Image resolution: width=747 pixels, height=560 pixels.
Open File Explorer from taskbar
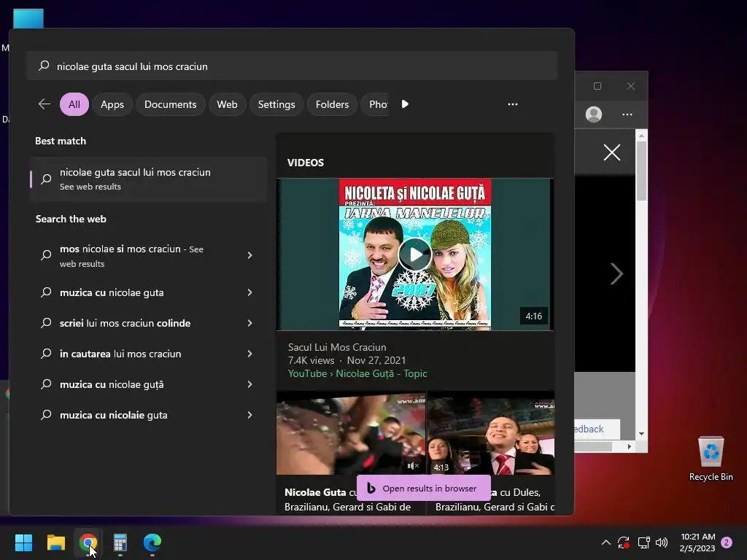[x=55, y=542]
